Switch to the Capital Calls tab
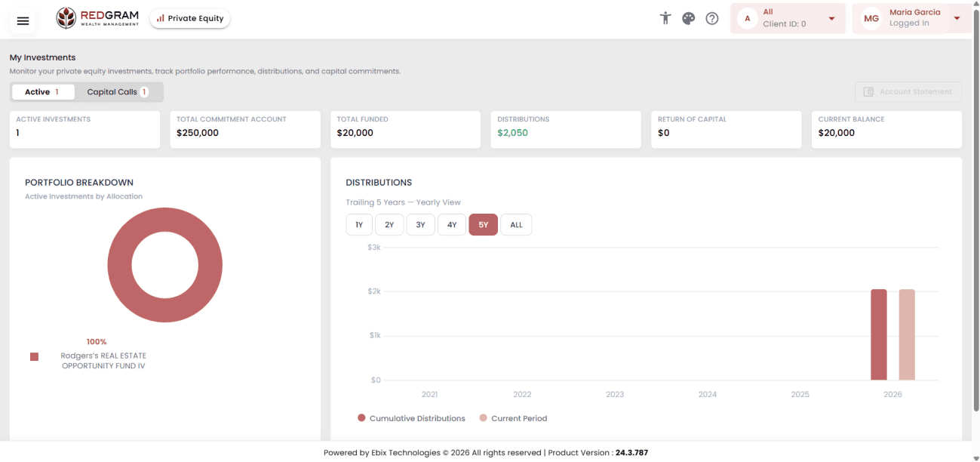 tap(118, 92)
